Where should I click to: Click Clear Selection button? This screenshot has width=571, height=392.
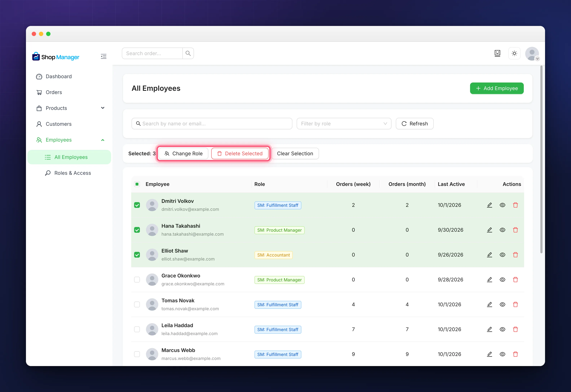(295, 153)
